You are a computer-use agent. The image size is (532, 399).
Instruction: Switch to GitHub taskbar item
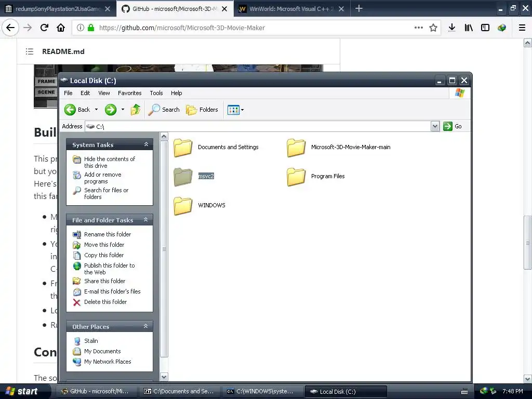tap(97, 391)
